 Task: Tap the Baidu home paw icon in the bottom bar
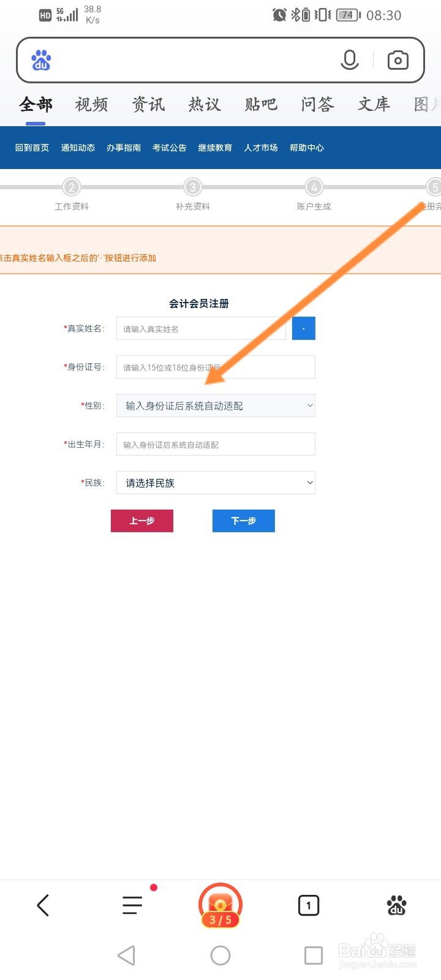point(397,905)
